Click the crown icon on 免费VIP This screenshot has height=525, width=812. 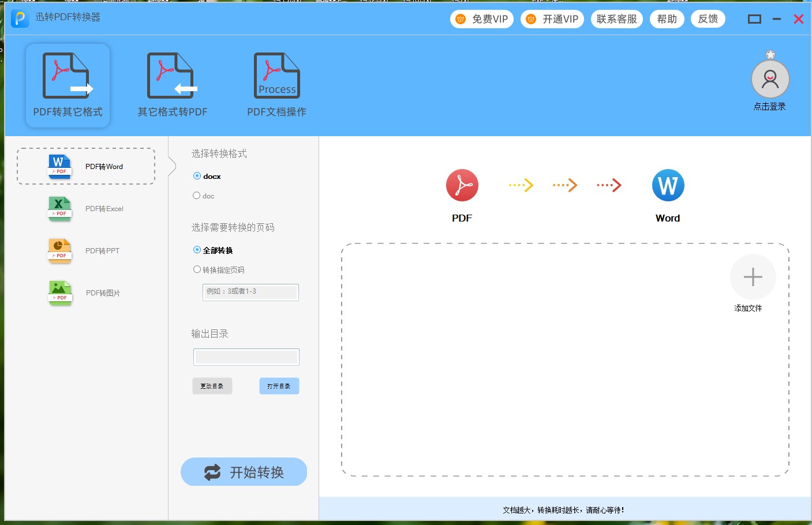pyautogui.click(x=461, y=19)
